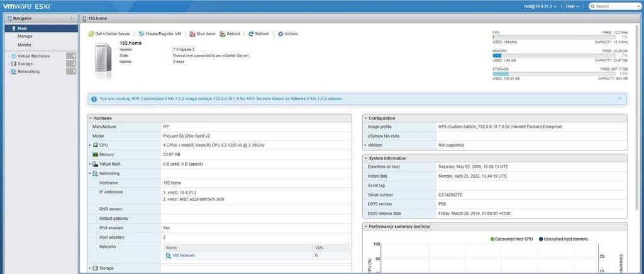Click the Storage icon in Hardware panel
644x274 pixels.
96,268
